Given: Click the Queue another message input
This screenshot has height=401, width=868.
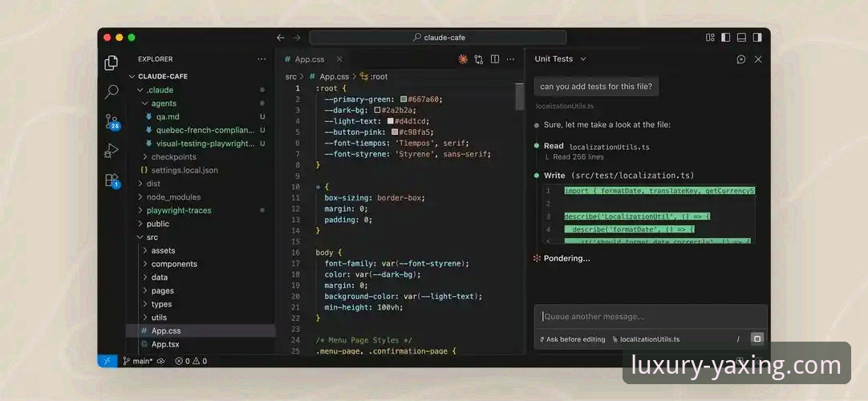Looking at the screenshot, I should (x=650, y=317).
